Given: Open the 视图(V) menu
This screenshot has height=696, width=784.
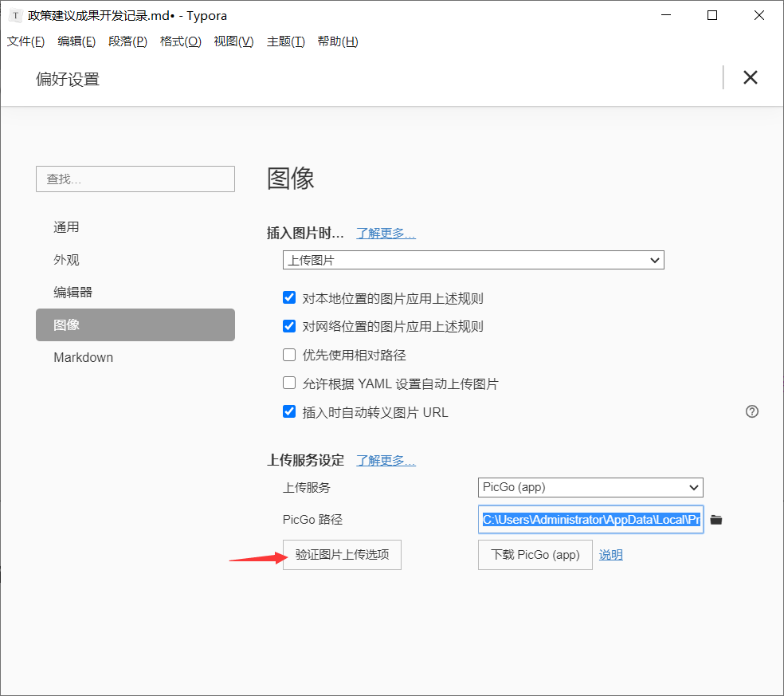Looking at the screenshot, I should pyautogui.click(x=233, y=41).
